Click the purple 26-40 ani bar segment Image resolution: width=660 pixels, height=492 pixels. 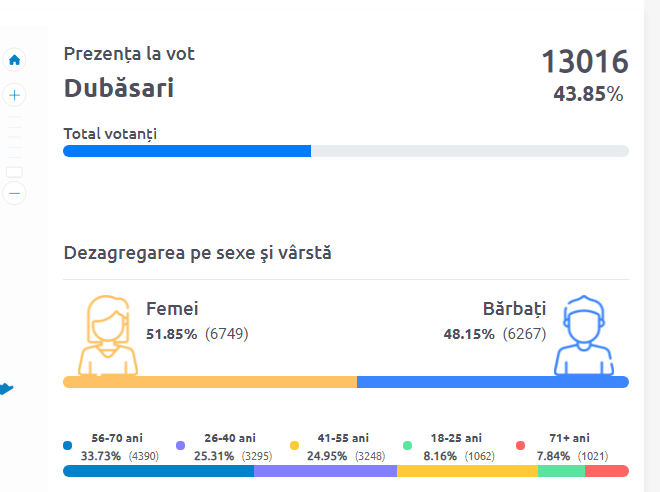pyautogui.click(x=325, y=471)
